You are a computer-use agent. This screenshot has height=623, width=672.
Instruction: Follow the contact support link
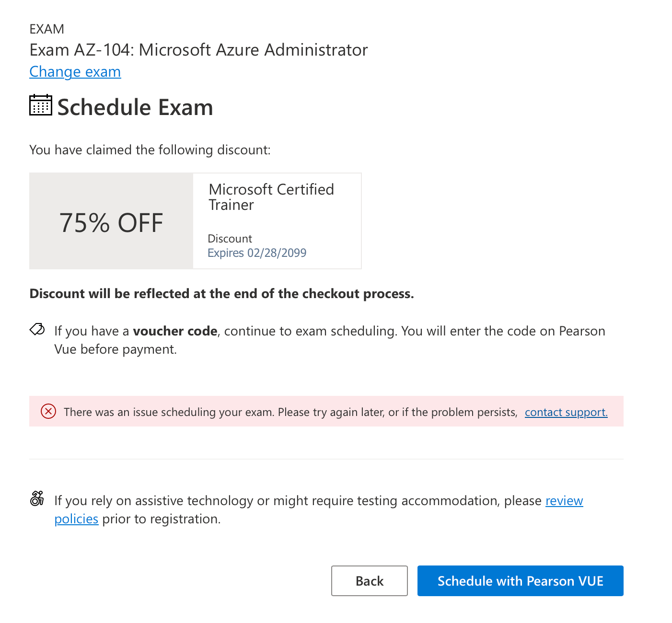tap(566, 412)
